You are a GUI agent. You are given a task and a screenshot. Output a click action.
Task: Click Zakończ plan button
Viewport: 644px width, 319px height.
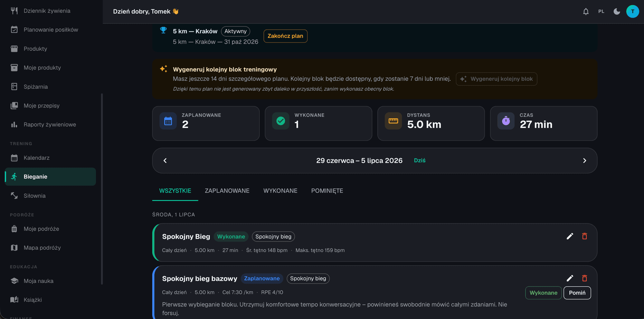285,36
